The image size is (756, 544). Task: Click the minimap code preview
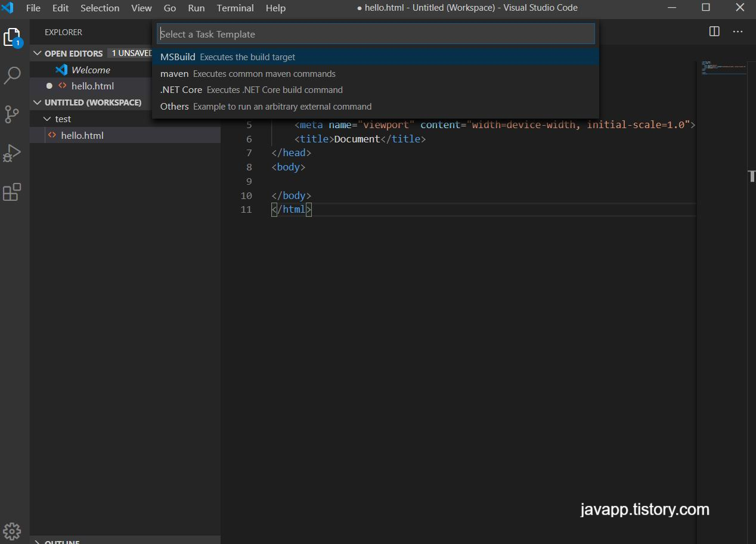pyautogui.click(x=724, y=67)
